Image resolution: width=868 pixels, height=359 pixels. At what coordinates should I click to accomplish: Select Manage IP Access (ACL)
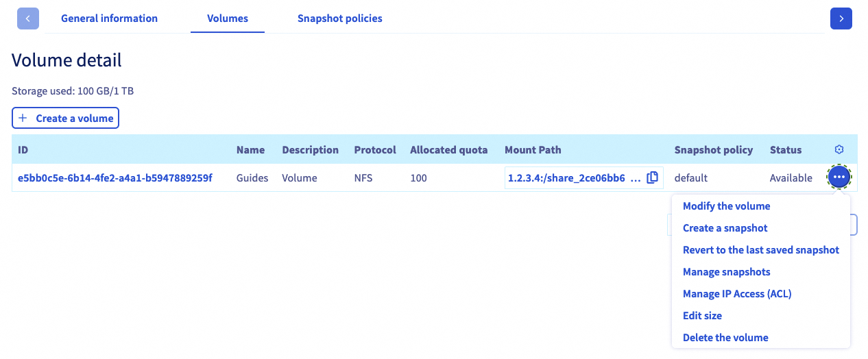tap(737, 294)
